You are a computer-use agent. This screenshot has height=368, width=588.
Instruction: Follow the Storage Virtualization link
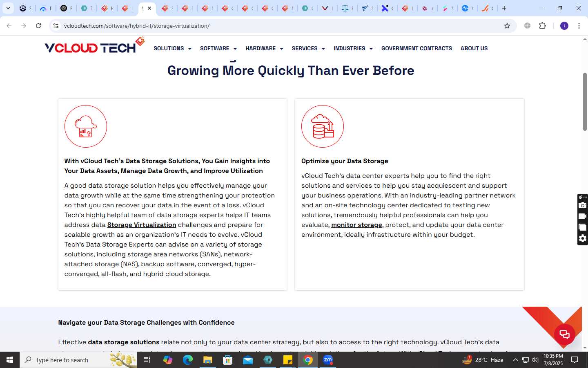click(x=142, y=225)
